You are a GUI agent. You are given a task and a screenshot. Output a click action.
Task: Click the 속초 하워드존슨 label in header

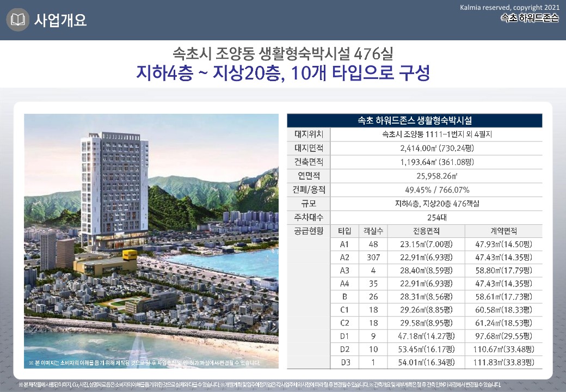coord(530,17)
